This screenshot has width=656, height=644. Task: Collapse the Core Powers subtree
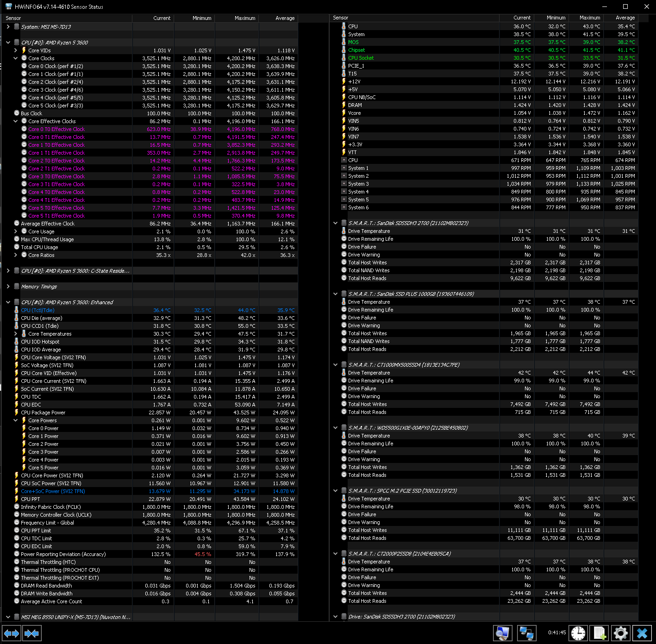tap(15, 420)
